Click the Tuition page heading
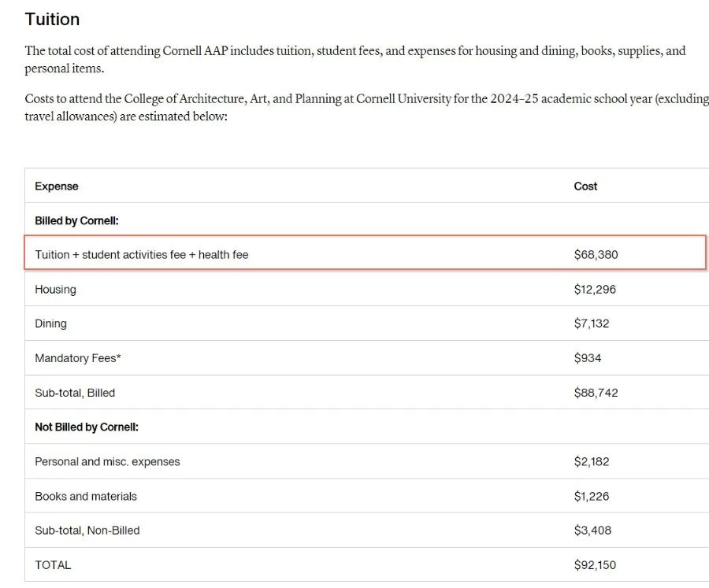The width and height of the screenshot is (709, 588). tap(52, 19)
